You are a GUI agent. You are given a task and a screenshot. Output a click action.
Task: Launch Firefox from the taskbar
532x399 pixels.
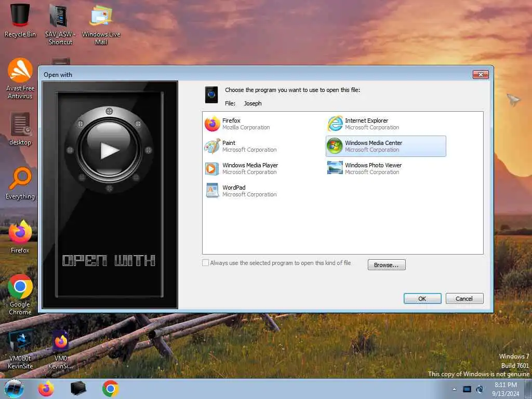pyautogui.click(x=46, y=389)
